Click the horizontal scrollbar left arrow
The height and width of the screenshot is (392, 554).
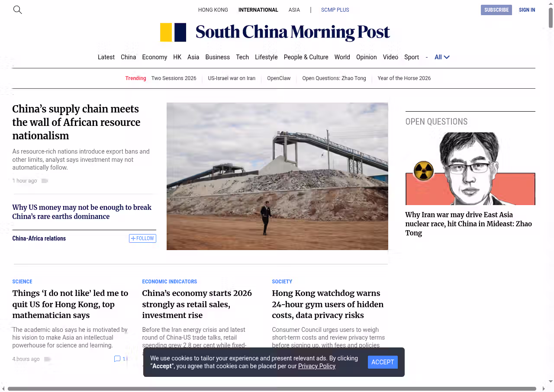(x=3, y=389)
